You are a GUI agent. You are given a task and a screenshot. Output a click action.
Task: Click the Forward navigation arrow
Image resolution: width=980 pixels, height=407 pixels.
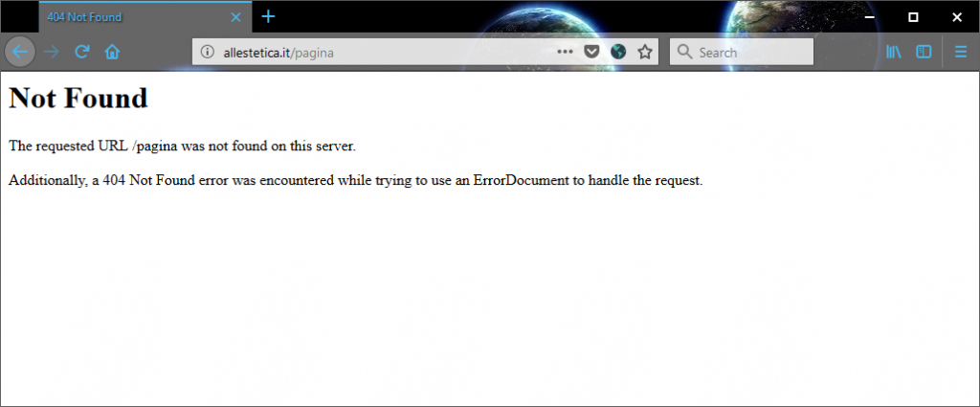[x=52, y=52]
